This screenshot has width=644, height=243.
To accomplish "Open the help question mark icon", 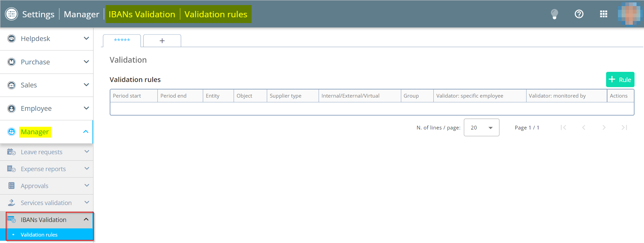I will click(x=579, y=14).
